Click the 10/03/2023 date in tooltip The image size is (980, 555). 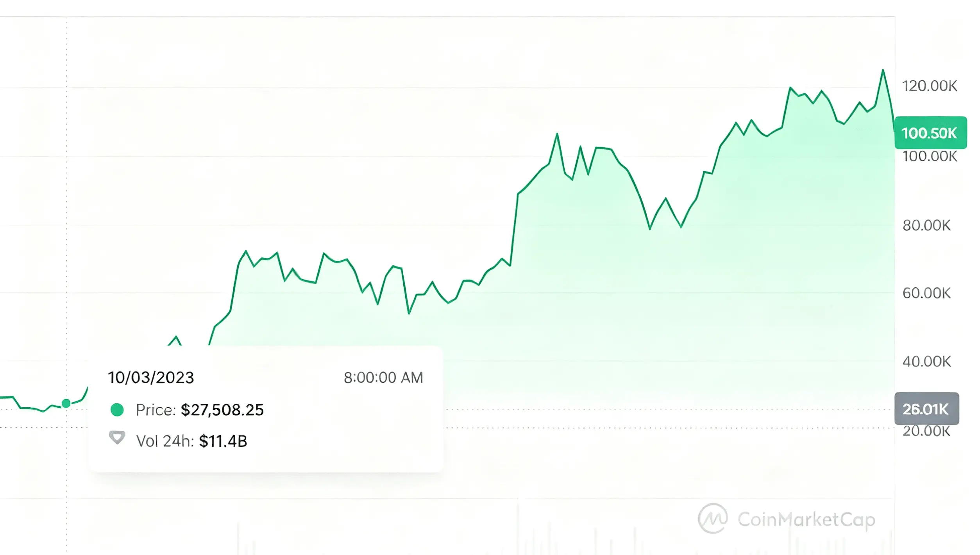click(x=151, y=378)
